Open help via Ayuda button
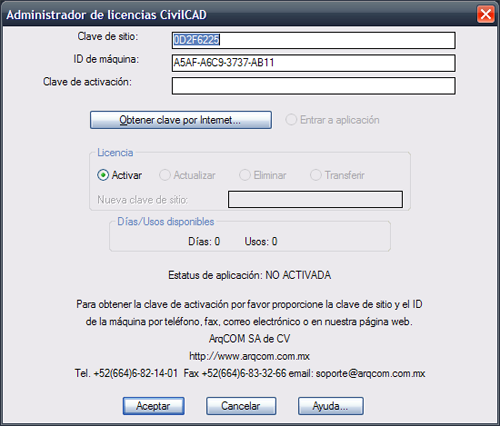This screenshot has height=426, width=500. [x=330, y=406]
